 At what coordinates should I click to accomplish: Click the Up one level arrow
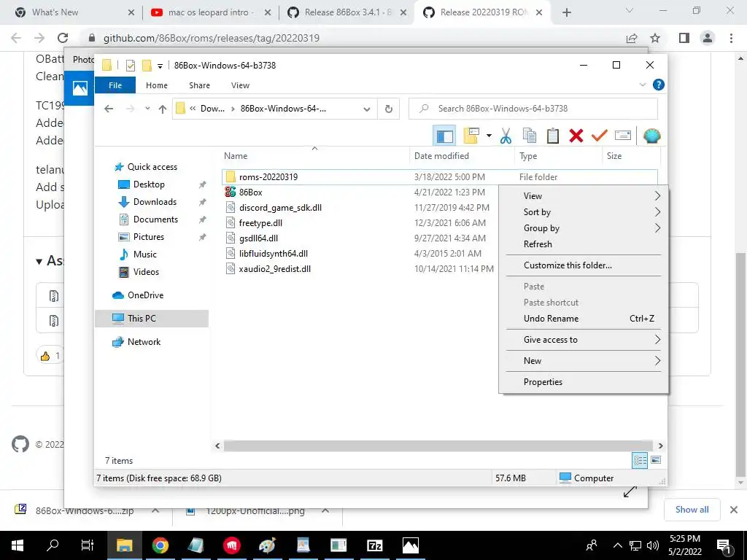coord(163,109)
